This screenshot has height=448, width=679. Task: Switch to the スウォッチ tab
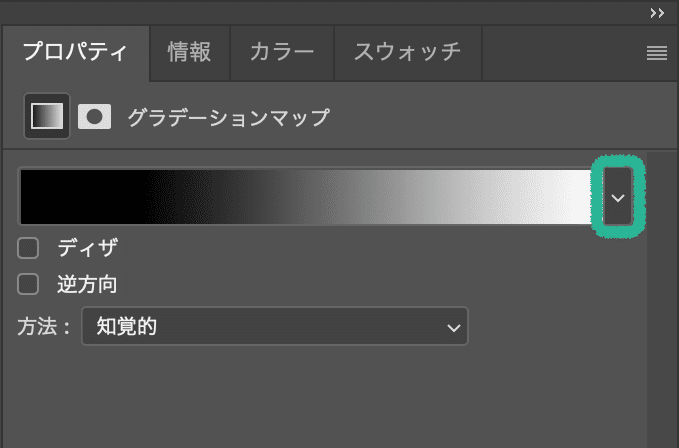click(x=407, y=53)
